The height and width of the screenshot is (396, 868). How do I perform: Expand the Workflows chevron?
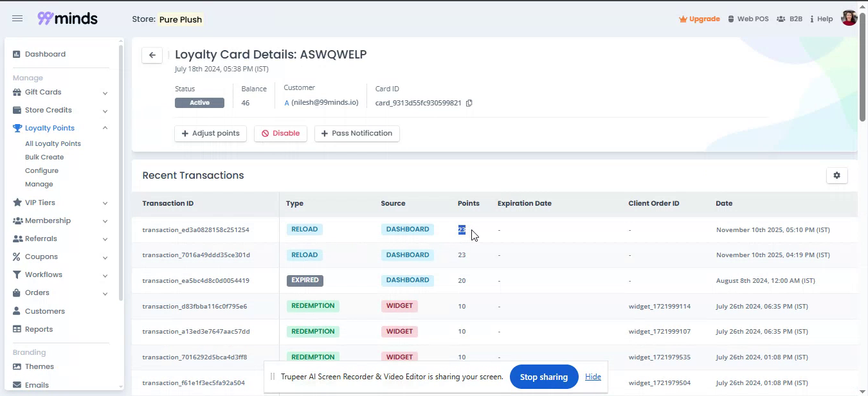105,275
